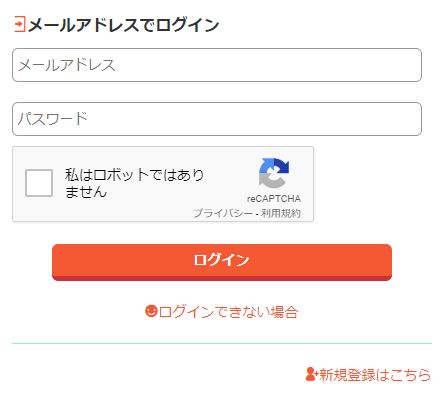Submit with the orange ログイン button
The image size is (444, 395).
222,262
